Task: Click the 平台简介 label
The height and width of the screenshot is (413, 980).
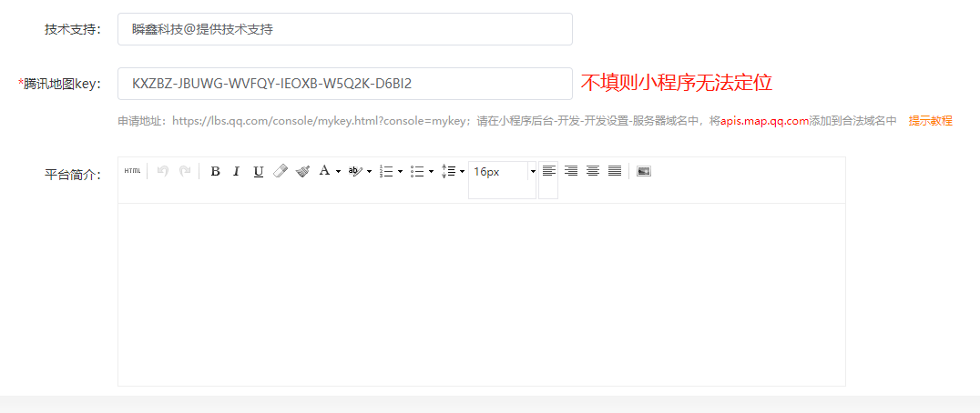Action: (x=73, y=174)
